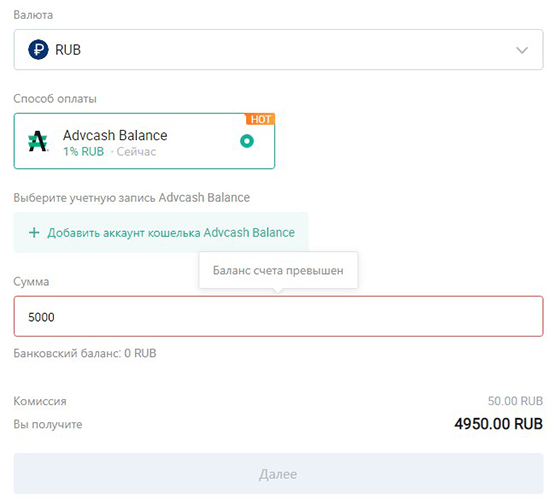The width and height of the screenshot is (558, 500).
Task: Click the plus icon to add a wallet account
Action: pos(34,233)
